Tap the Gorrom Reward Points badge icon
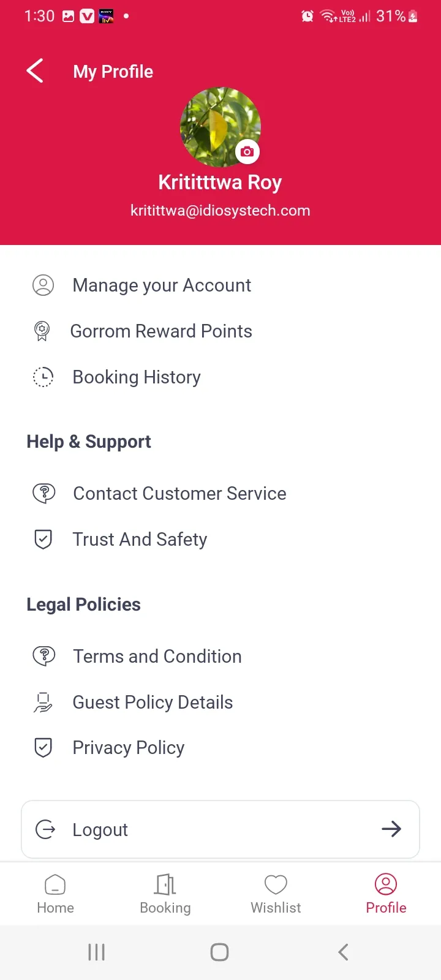 pyautogui.click(x=42, y=331)
